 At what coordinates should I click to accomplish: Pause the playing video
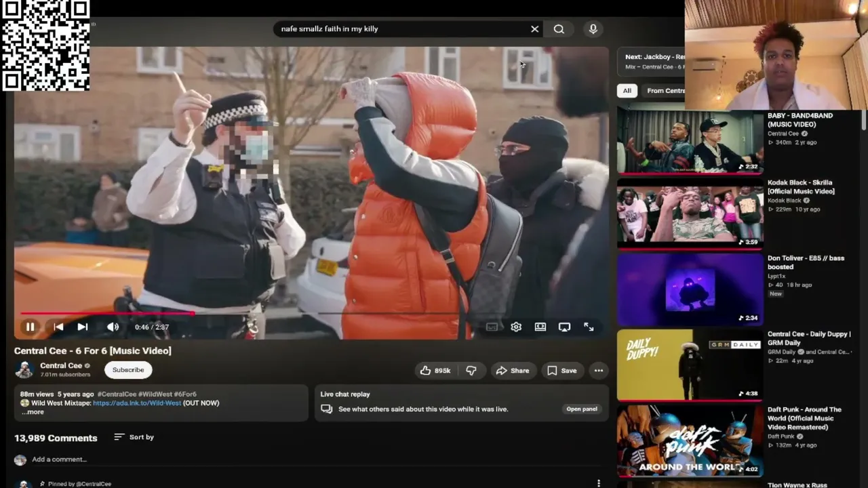click(x=30, y=327)
